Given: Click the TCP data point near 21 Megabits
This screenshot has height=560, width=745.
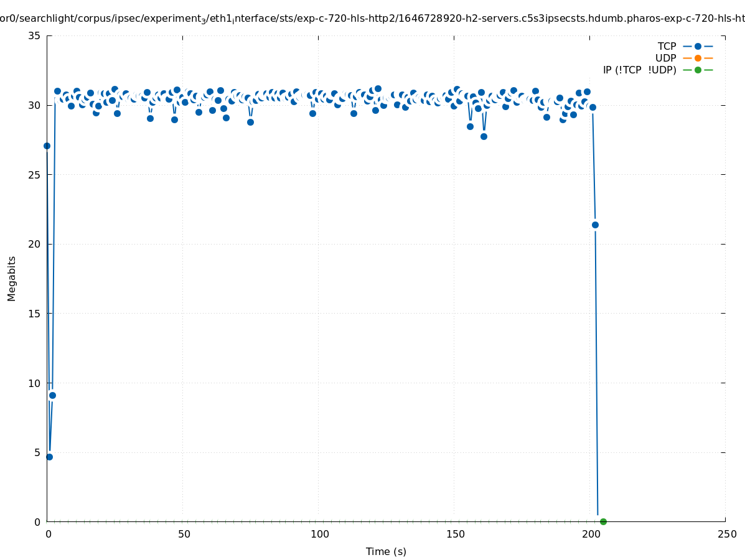Looking at the screenshot, I should tap(595, 225).
